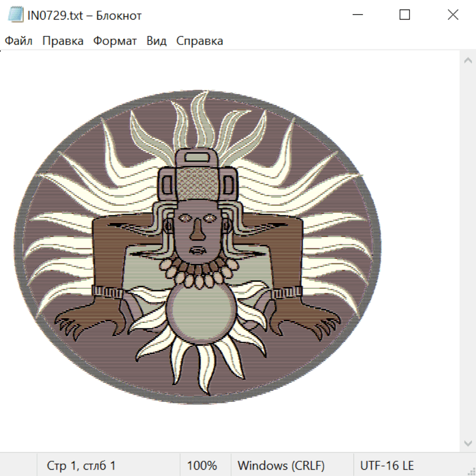Click the IN0729.txt title bar text
Image resolution: width=476 pixels, height=476 pixels.
(85, 15)
